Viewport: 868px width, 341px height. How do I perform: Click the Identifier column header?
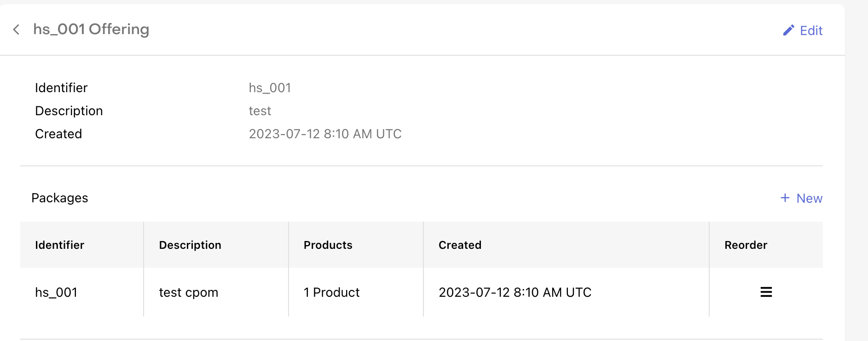click(x=59, y=245)
